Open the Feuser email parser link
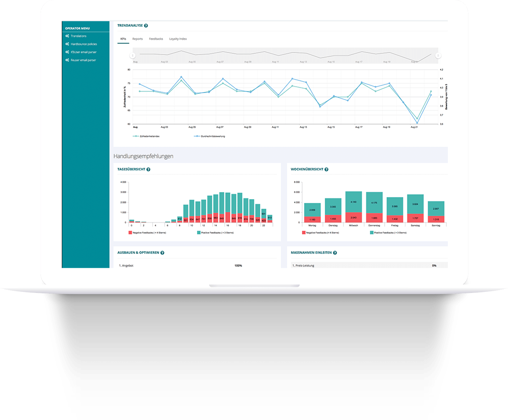Screen dimensions: 508x420 tap(83, 60)
